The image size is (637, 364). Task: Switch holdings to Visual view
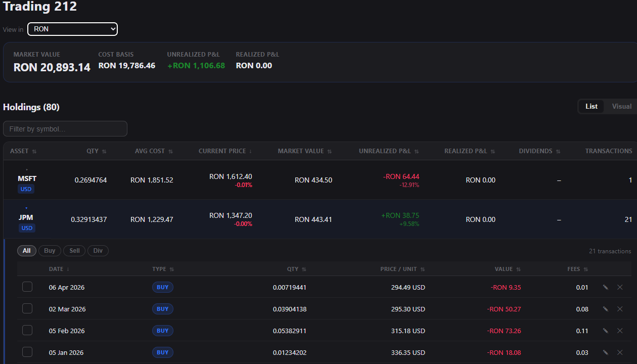(622, 106)
